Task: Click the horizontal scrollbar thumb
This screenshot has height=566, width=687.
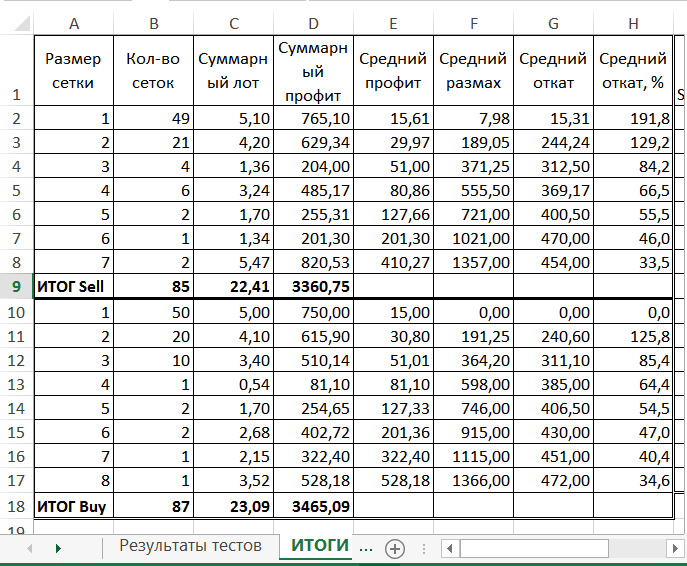Action: coord(534,548)
